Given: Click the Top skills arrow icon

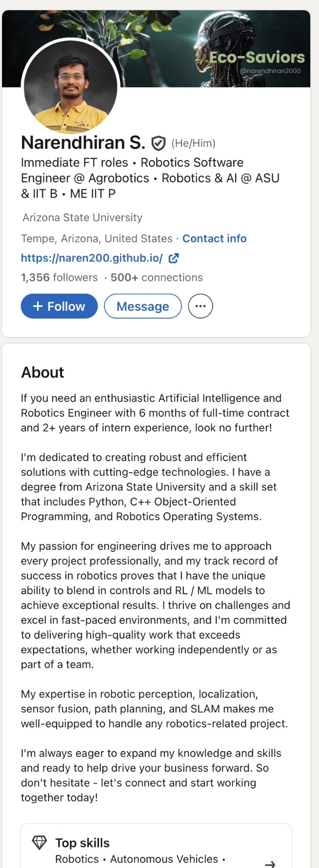Looking at the screenshot, I should pos(270,864).
